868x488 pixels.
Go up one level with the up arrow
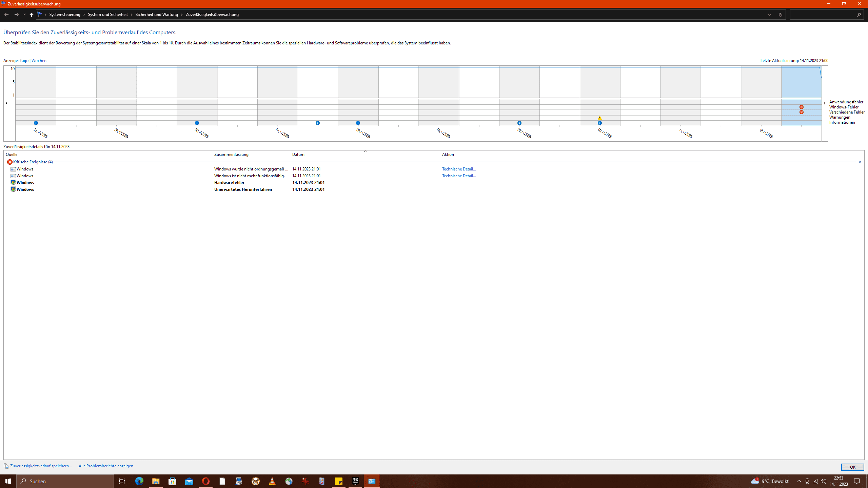coord(32,15)
